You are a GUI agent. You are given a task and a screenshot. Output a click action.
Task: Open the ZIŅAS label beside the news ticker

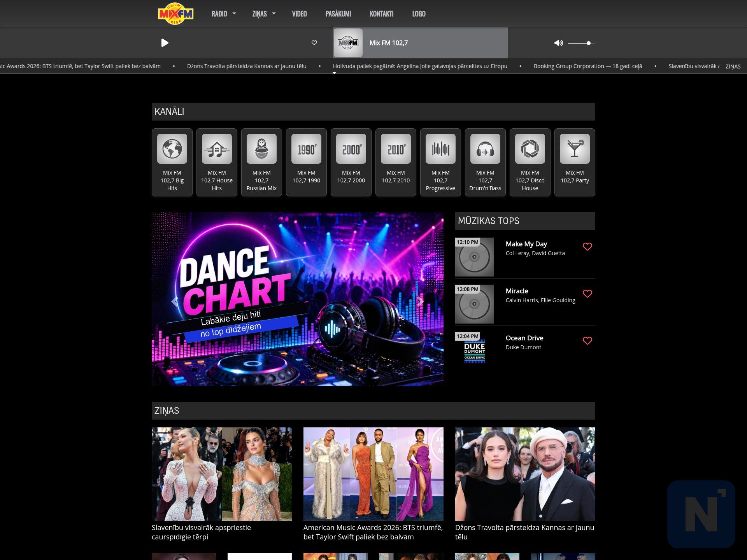coord(733,66)
